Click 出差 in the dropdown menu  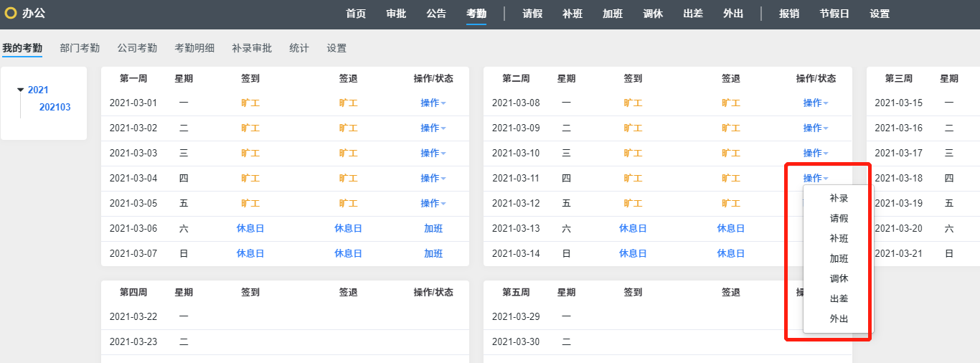click(839, 298)
